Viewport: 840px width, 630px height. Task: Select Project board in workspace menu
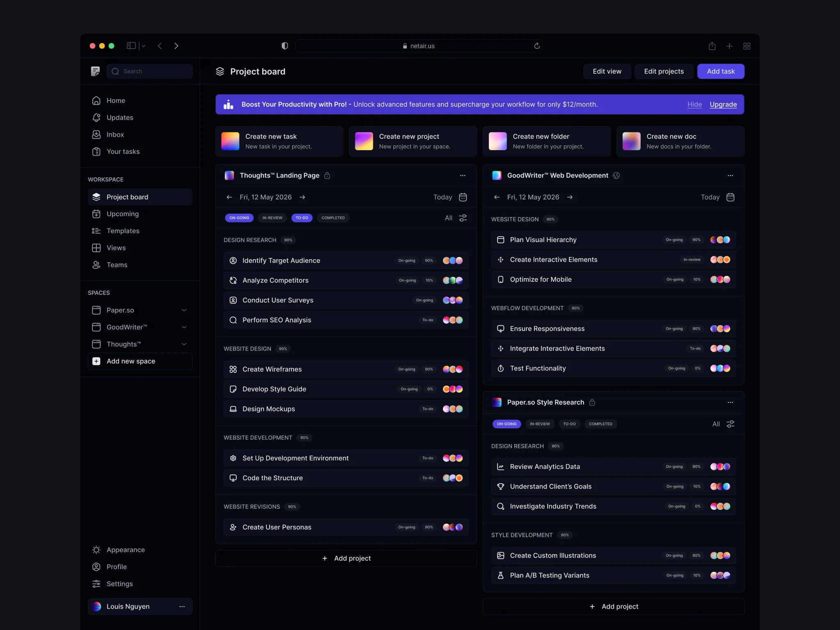pos(140,197)
